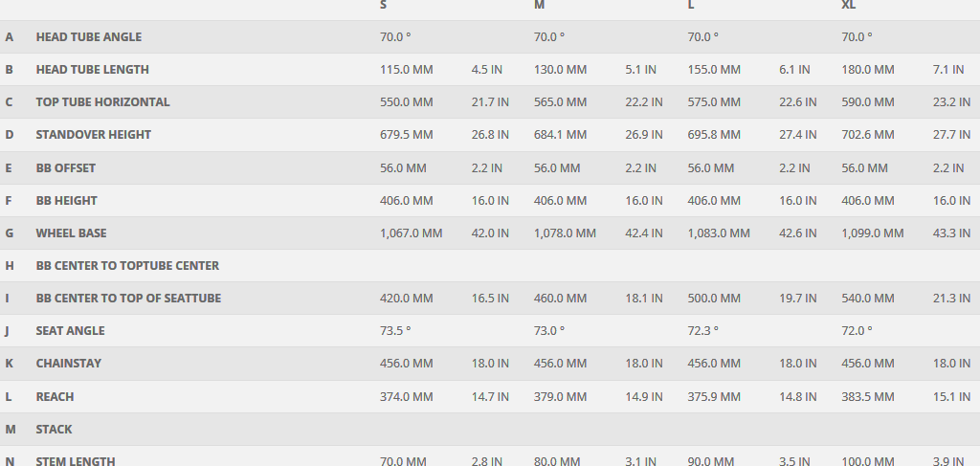
Task: Click the L size column header
Action: coord(691,6)
